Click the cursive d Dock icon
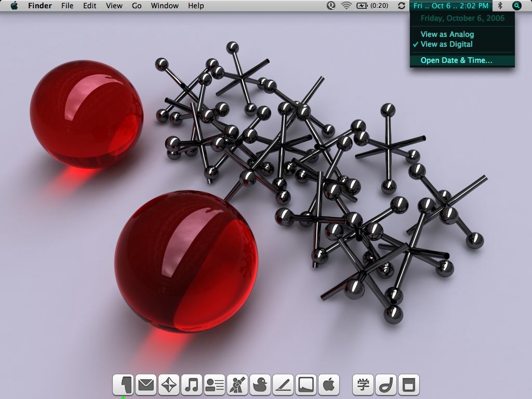 (386, 385)
